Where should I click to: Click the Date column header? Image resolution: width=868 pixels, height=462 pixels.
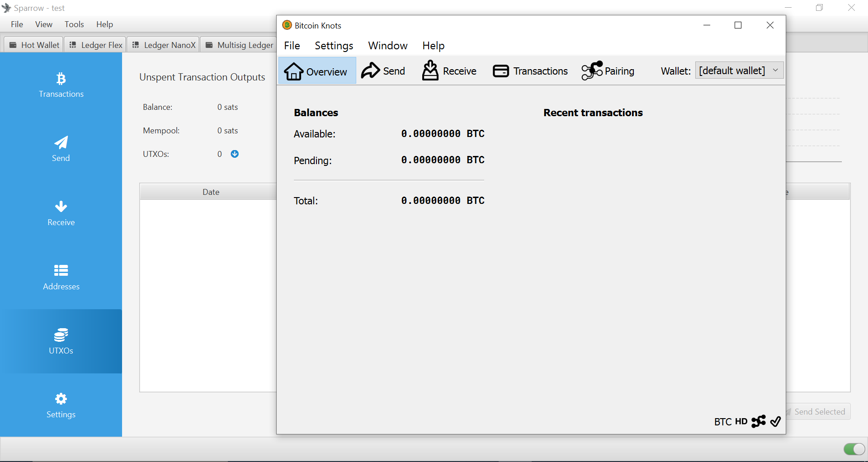[x=211, y=192]
